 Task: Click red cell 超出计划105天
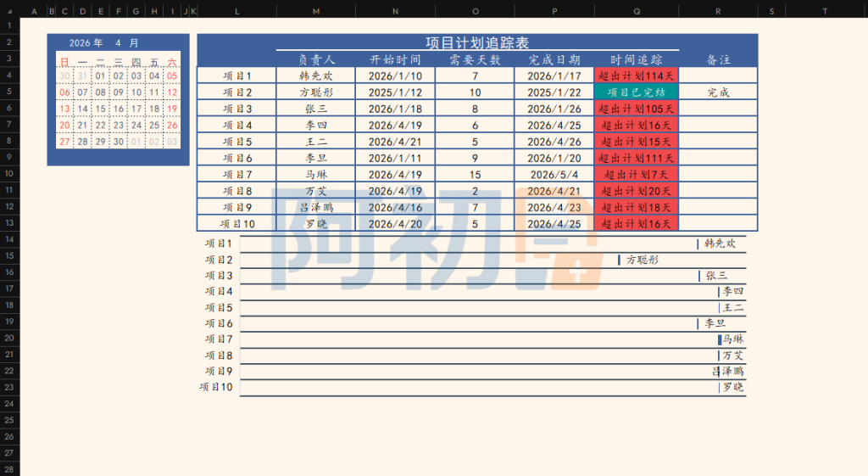click(x=636, y=109)
